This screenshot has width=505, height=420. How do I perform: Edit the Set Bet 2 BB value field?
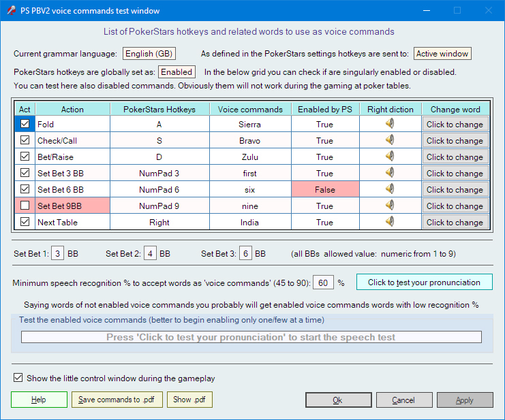[150, 254]
